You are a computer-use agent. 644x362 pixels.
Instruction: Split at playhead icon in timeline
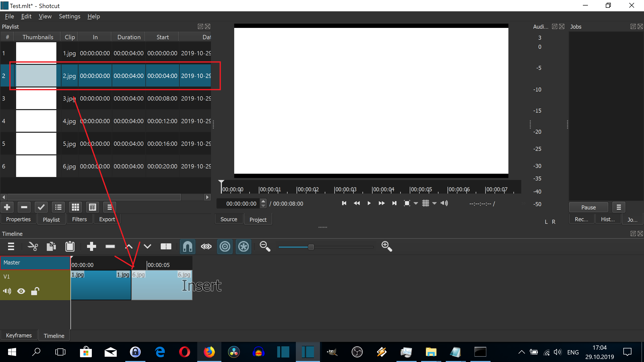click(166, 246)
